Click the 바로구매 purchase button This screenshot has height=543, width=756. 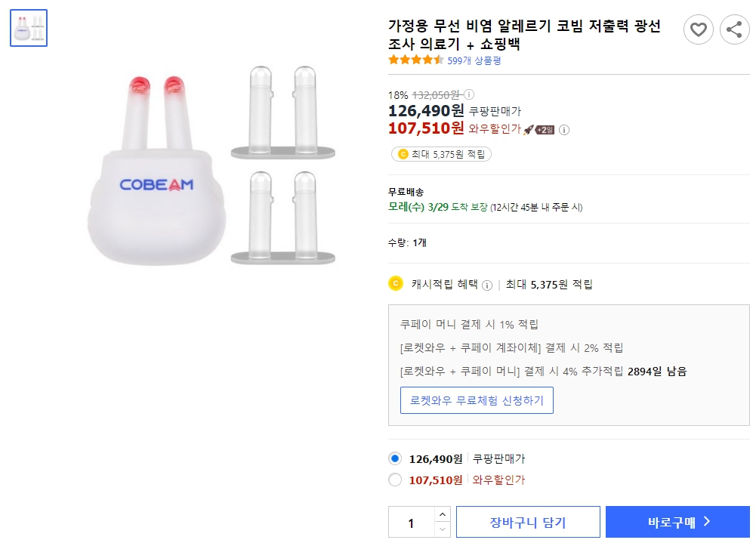tap(677, 521)
